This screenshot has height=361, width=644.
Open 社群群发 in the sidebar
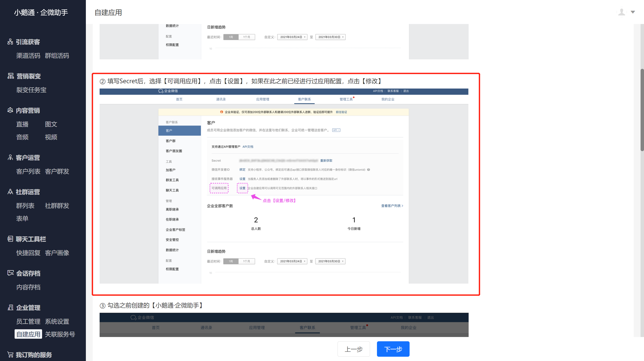pyautogui.click(x=57, y=205)
